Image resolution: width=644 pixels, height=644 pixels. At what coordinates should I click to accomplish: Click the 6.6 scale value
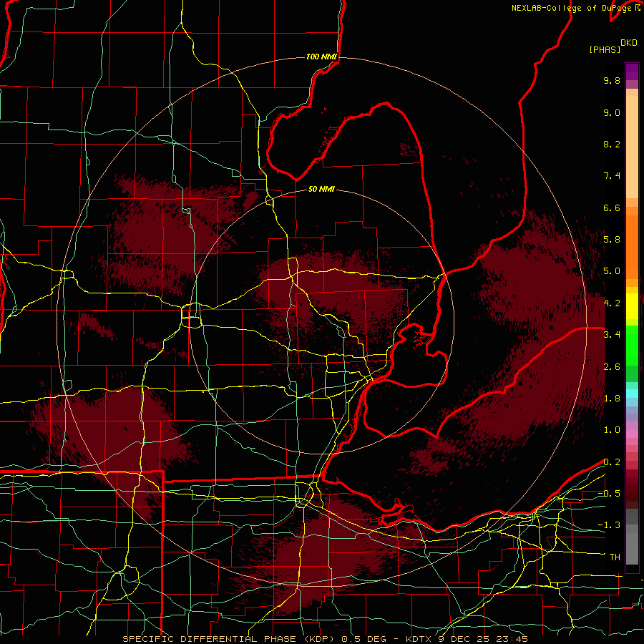tap(612, 208)
